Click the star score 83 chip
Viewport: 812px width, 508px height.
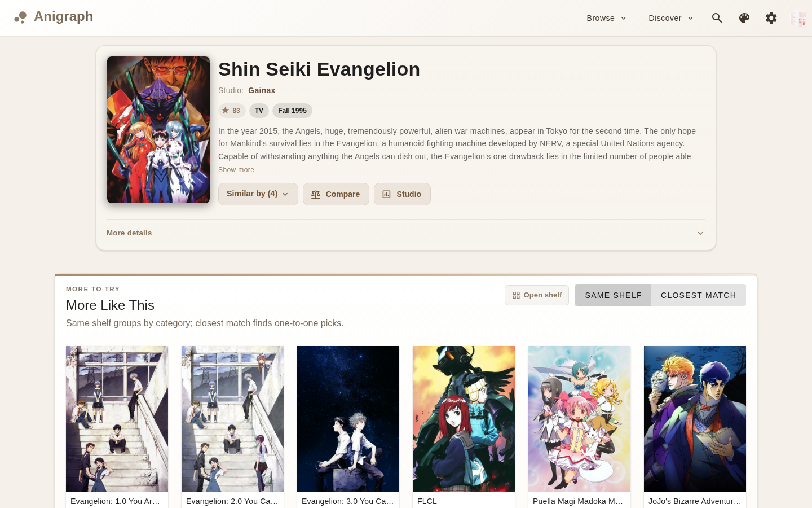tap(232, 111)
